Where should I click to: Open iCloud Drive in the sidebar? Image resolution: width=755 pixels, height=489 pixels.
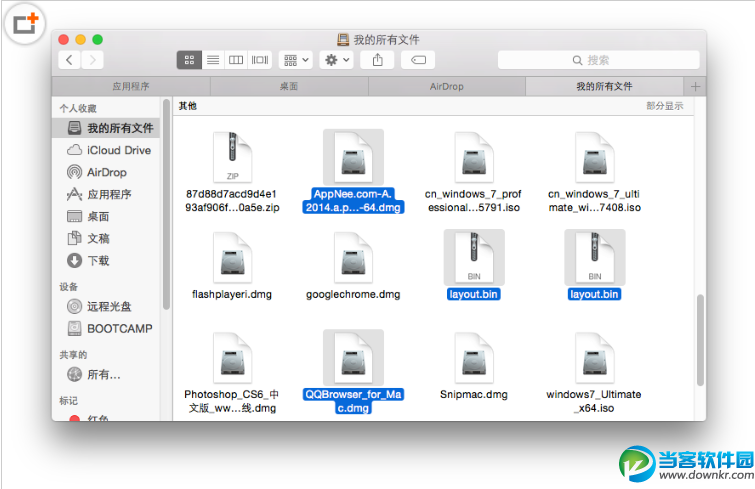(x=106, y=150)
